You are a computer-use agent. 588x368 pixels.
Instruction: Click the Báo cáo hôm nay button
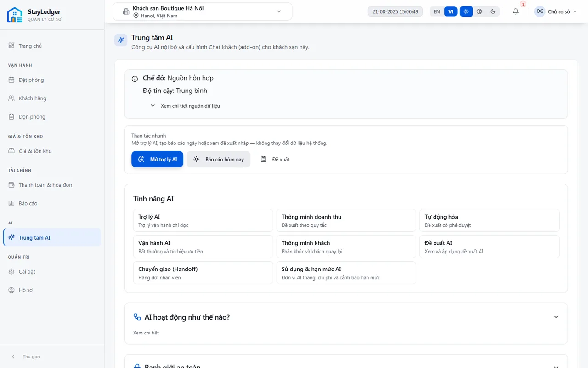pos(218,159)
